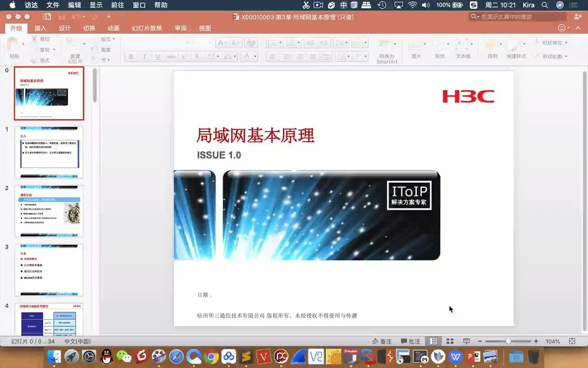The image size is (588, 368).
Task: Open QQ penguin app in Dock
Action: [x=106, y=356]
